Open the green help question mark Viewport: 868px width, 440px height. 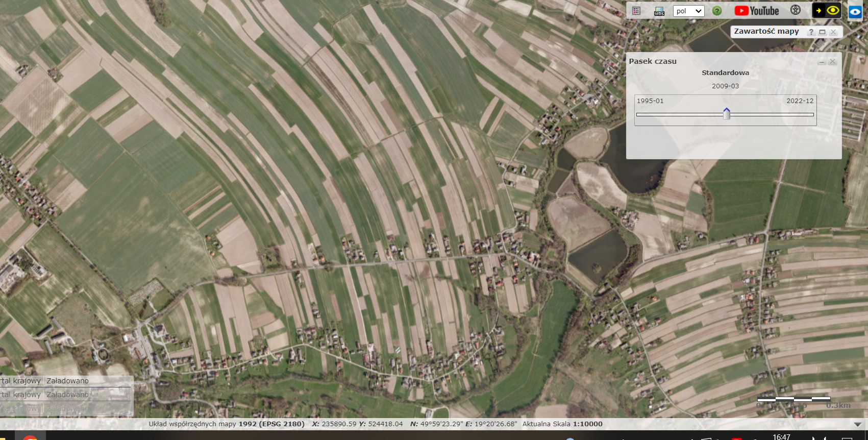click(717, 11)
